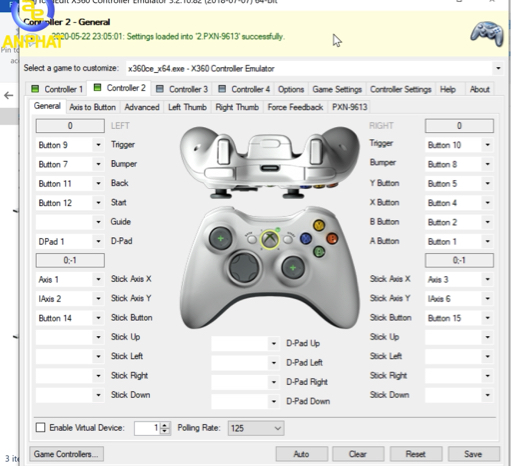Open the Help tab
The height and width of the screenshot is (466, 511).
click(448, 89)
